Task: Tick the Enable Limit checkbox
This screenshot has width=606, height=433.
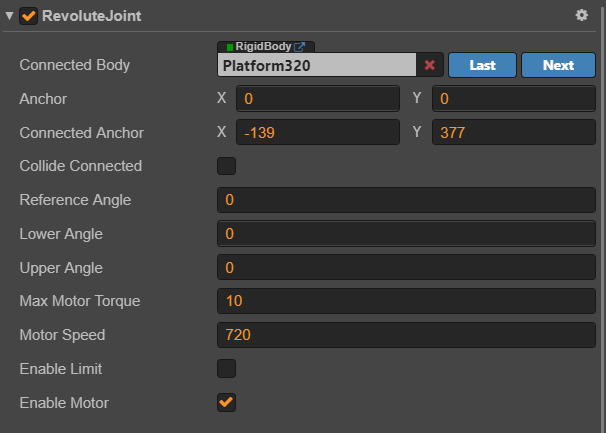Action: click(x=227, y=369)
